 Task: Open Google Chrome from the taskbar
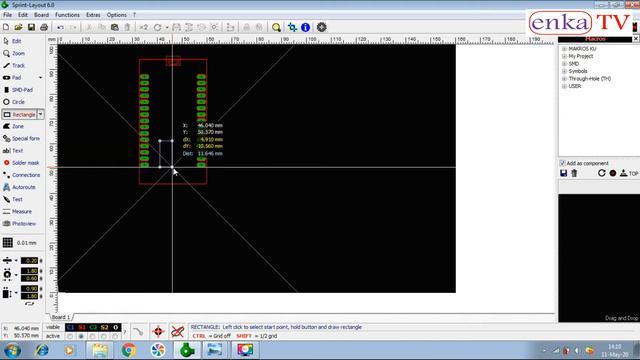(x=129, y=350)
